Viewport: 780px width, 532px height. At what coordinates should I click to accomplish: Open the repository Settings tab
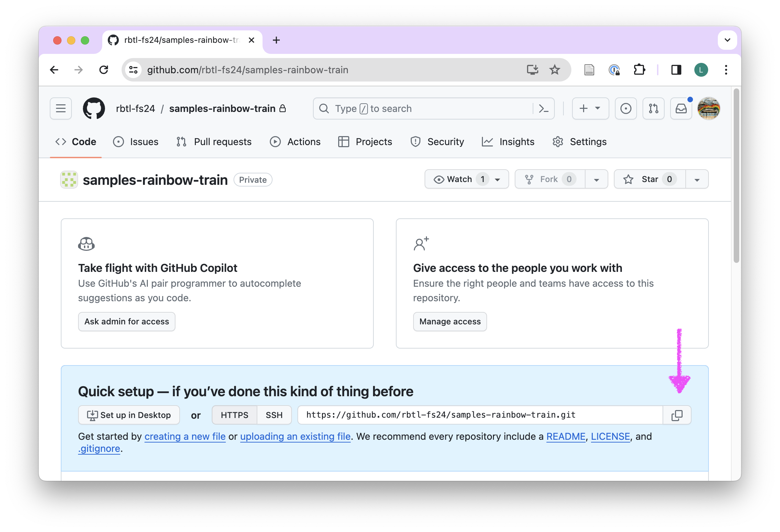point(580,142)
